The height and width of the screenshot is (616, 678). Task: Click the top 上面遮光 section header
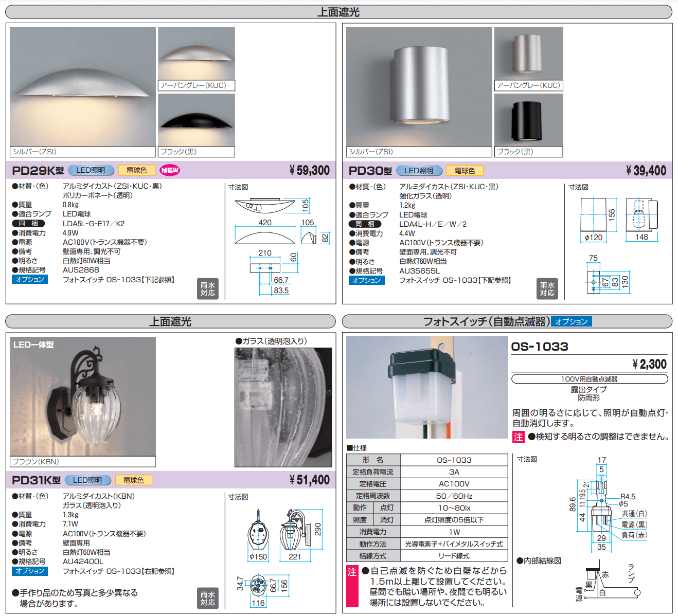[x=338, y=12]
